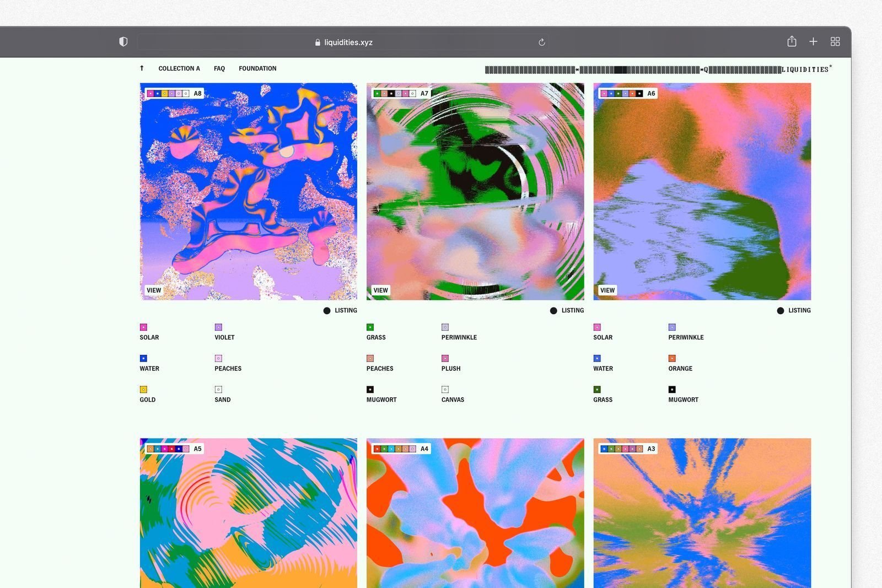Viewport: 882px width, 588px height.
Task: Open LISTING link under artwork A6
Action: point(794,311)
